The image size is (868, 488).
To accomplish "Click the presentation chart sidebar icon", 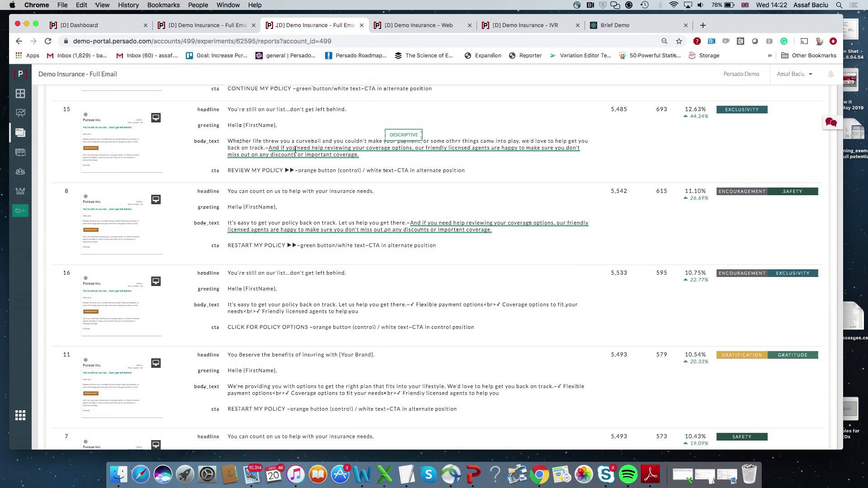I will (x=20, y=113).
